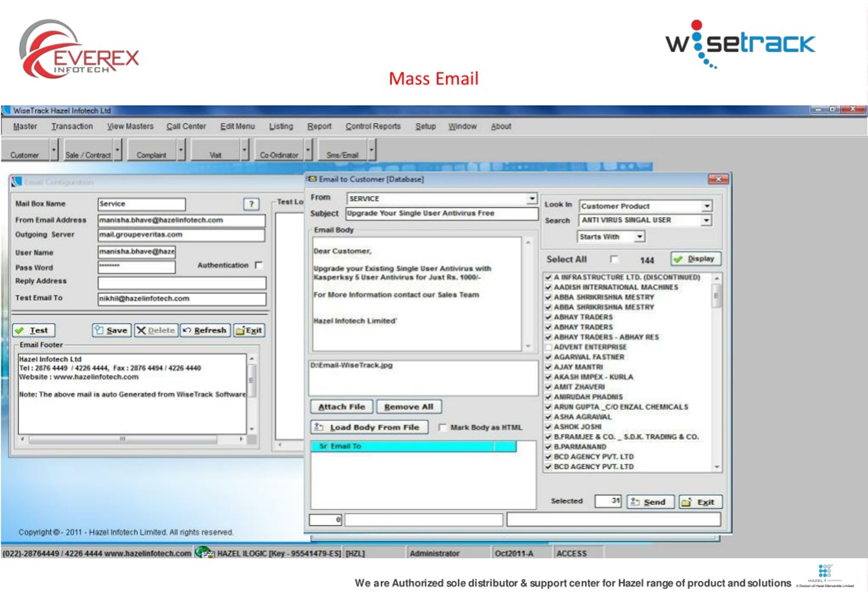
Task: Click the Email Body text area
Action: point(417,294)
